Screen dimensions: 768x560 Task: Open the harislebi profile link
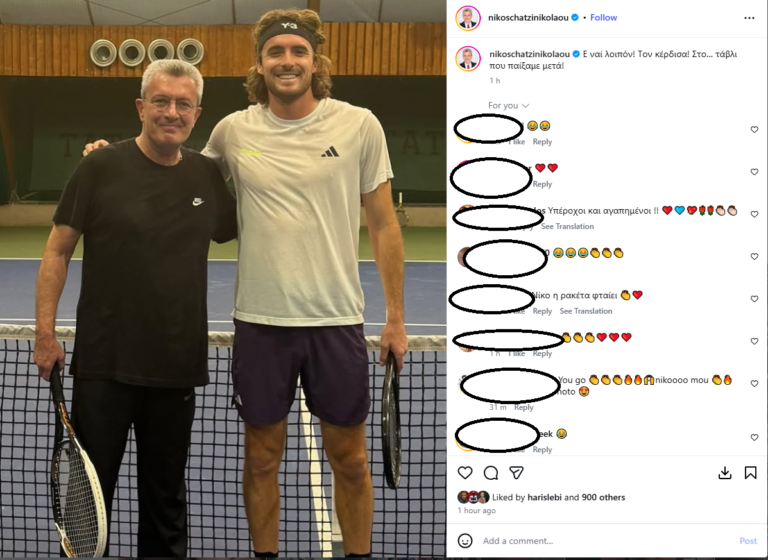coord(545,497)
